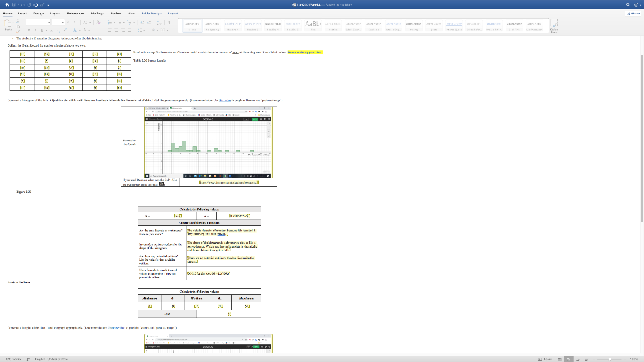The height and width of the screenshot is (362, 644).
Task: Switch to the Design tab
Action: tap(38, 14)
